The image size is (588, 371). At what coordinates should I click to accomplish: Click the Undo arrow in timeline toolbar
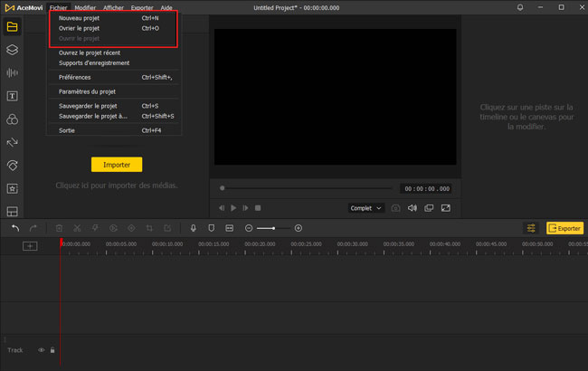point(15,228)
